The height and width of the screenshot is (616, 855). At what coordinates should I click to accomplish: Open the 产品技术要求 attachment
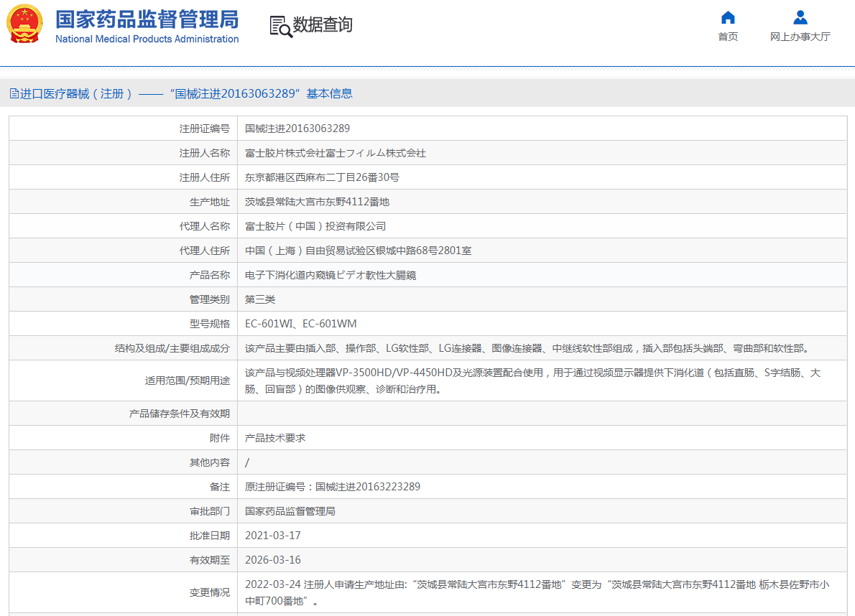[275, 438]
